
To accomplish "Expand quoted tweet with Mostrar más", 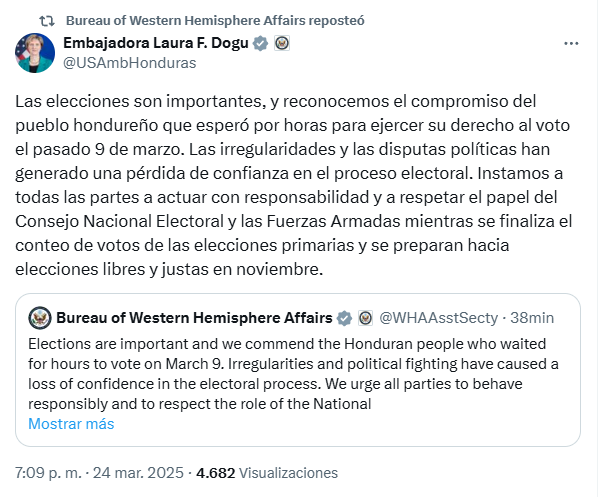I will click(x=71, y=423).
